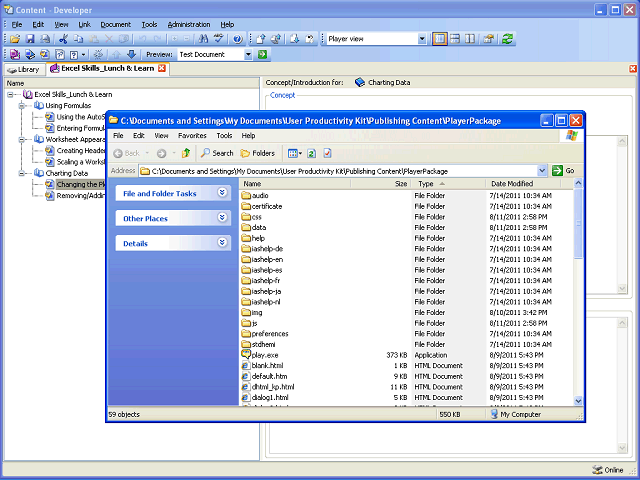Image resolution: width=640 pixels, height=480 pixels.
Task: Click the icon with green 2 in Explorer toolbar
Action: click(311, 153)
